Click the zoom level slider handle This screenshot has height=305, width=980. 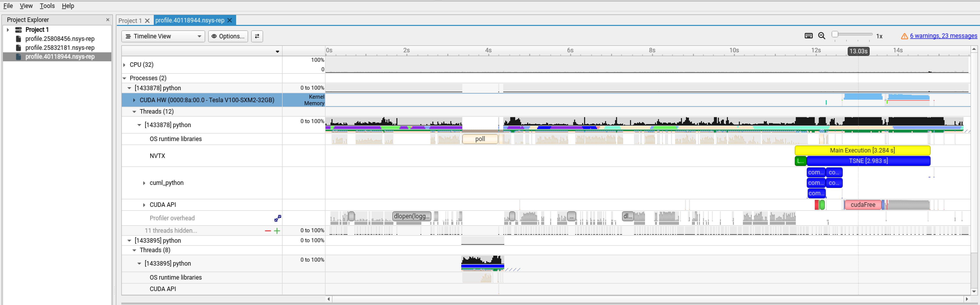835,35
